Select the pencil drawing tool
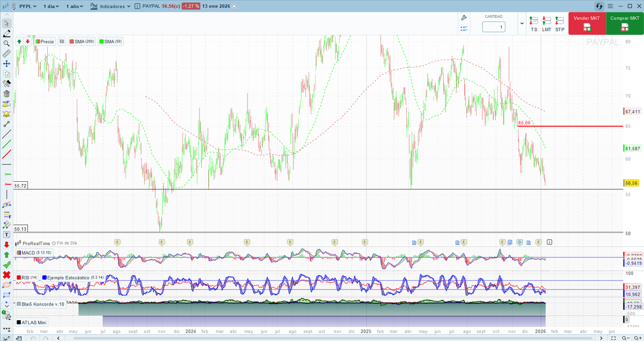Image resolution: width=644 pixels, height=341 pixels. click(6, 33)
